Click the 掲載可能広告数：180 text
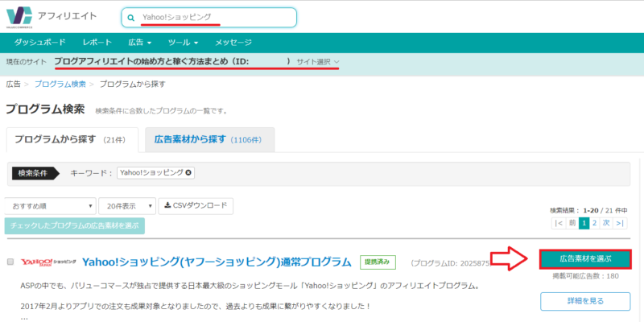The width and height of the screenshot is (644, 322). 586,276
